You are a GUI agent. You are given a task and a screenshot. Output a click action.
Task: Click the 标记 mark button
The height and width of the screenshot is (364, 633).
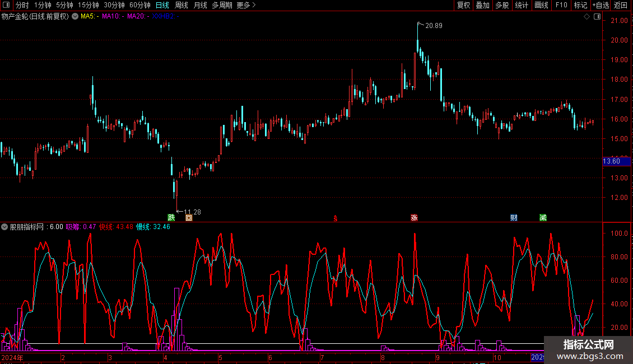tap(580, 5)
